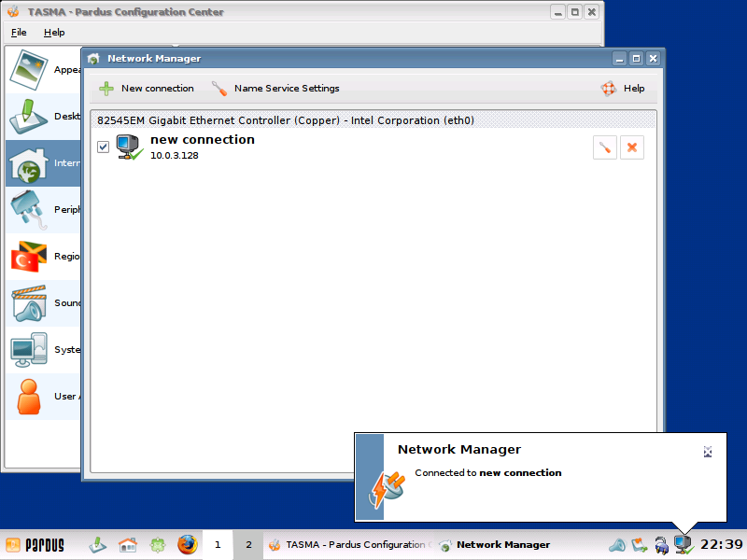Click the 82545EM Gigabit Ethernet Controller header
The height and width of the screenshot is (560, 747).
tap(373, 120)
